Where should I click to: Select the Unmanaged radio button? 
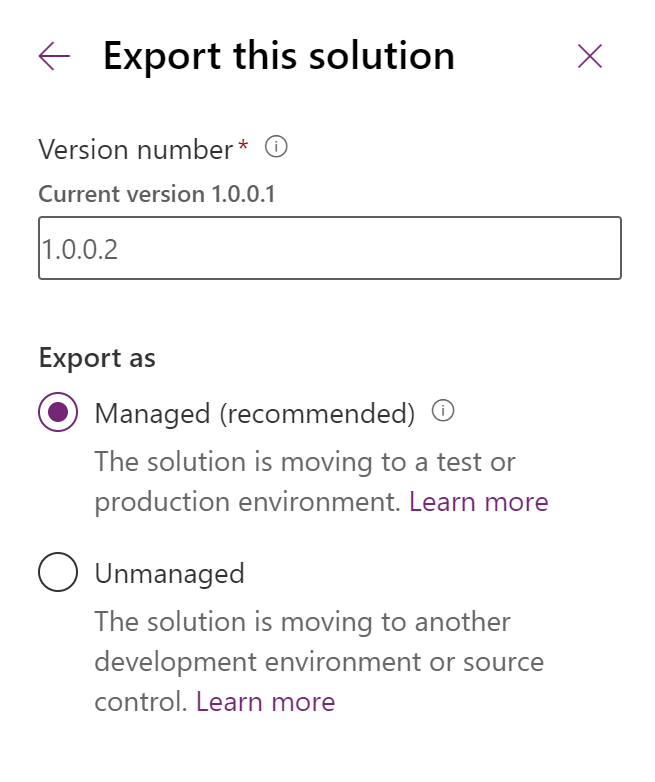[x=58, y=572]
